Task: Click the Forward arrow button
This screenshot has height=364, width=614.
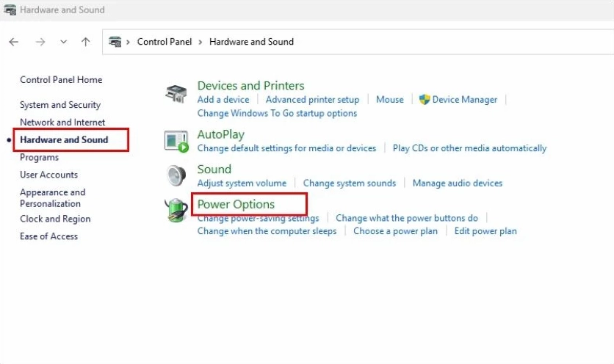Action: point(40,42)
